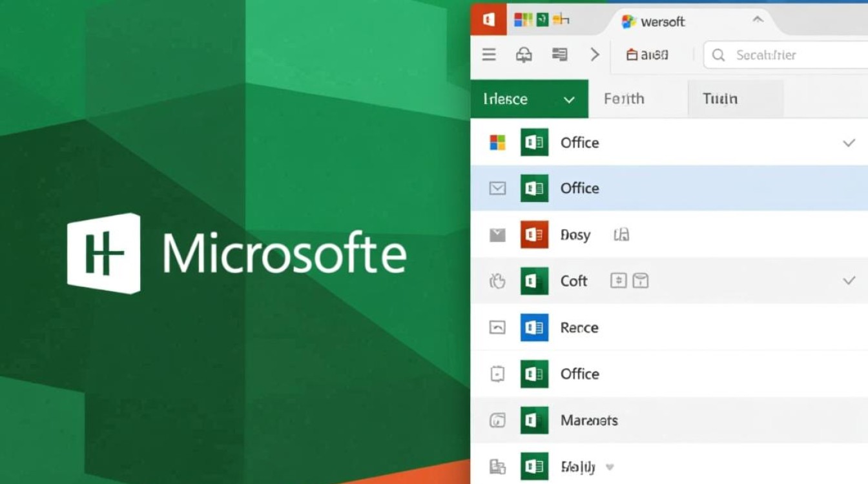The height and width of the screenshot is (484, 868).
Task: Open the "Coft" entry
Action: click(574, 281)
